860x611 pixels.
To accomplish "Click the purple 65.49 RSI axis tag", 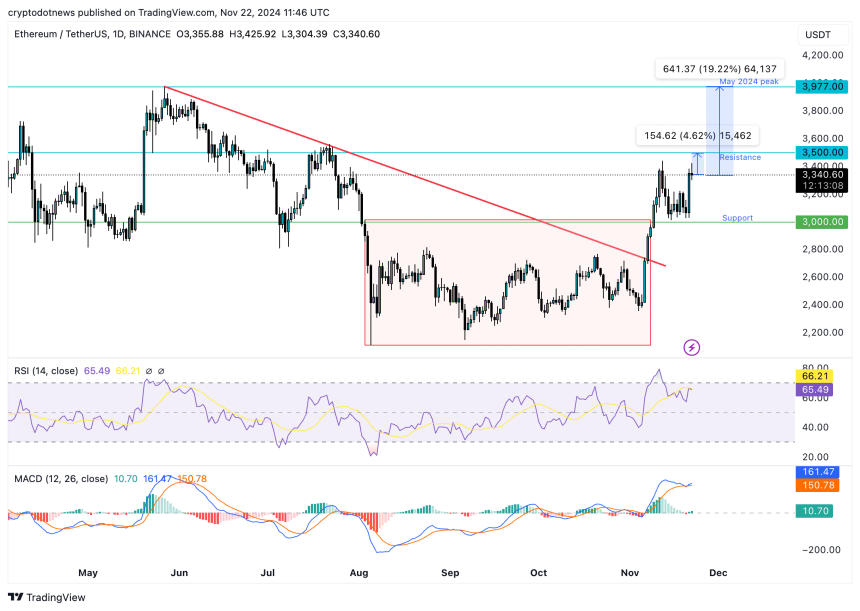I will coord(822,388).
